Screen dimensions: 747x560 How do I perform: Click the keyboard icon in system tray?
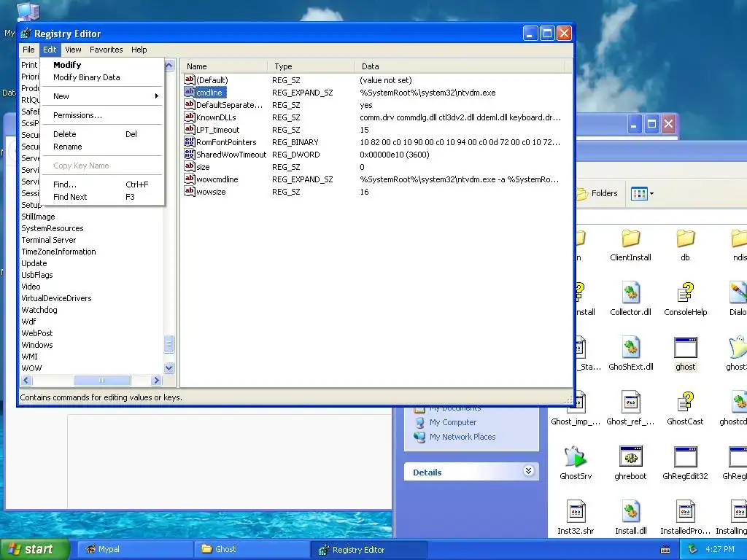[x=665, y=550]
